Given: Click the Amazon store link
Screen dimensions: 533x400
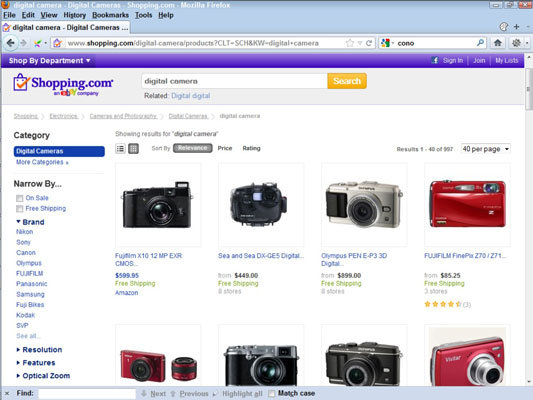Looking at the screenshot, I should [126, 293].
